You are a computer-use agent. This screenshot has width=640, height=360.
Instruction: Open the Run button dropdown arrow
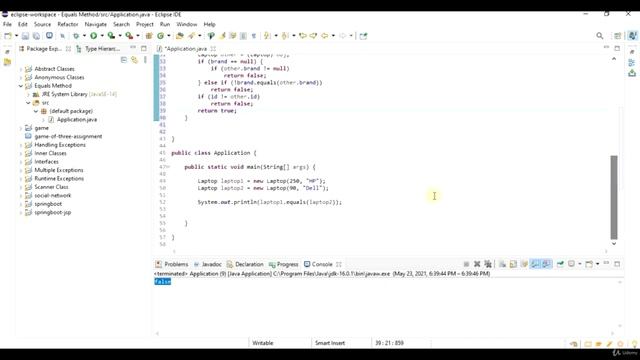tap(102, 36)
